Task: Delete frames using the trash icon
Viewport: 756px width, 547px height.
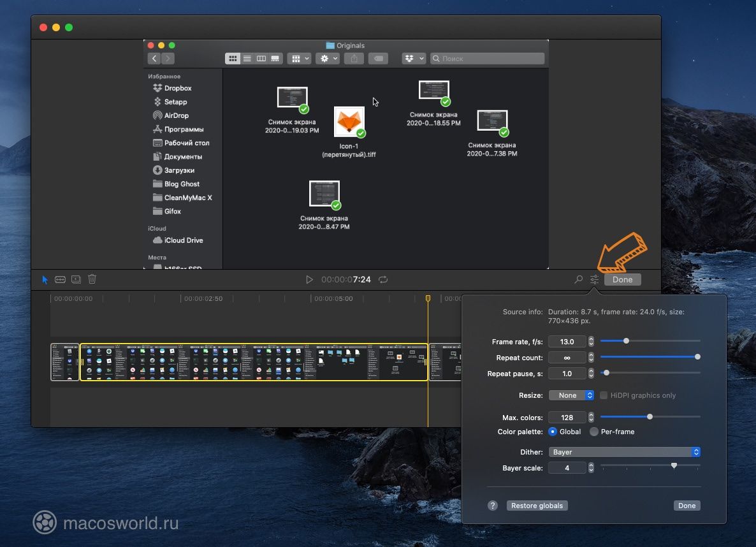Action: coord(92,279)
